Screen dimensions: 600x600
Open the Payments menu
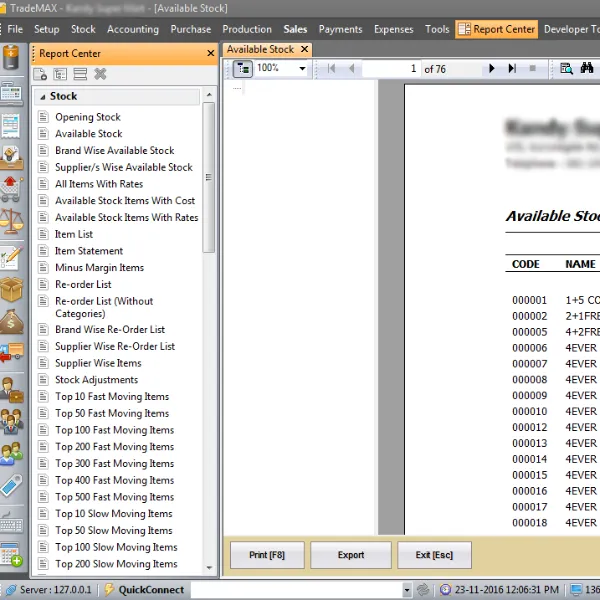(340, 29)
